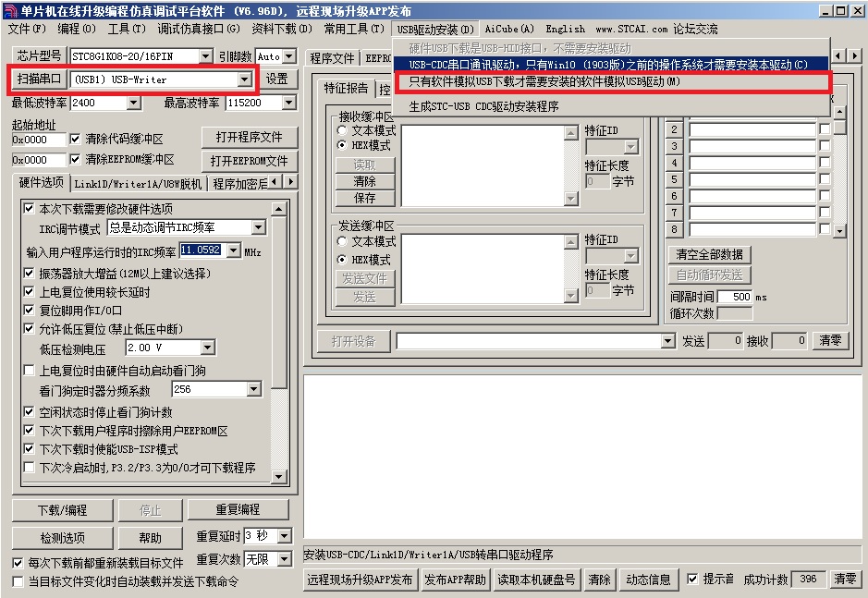
Task: Expand the 芯片型号 STC8G1K08 dropdown
Action: [206, 56]
